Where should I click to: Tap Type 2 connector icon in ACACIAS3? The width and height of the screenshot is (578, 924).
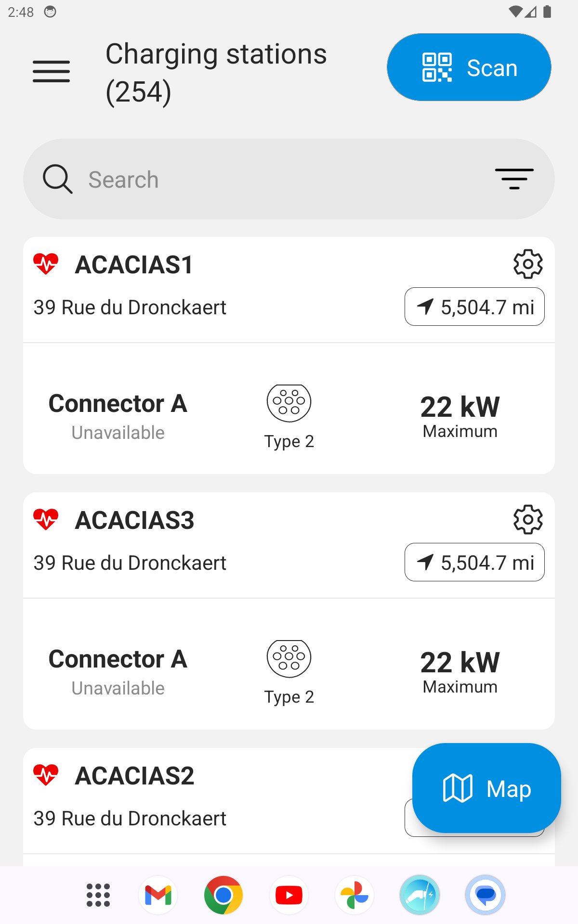pyautogui.click(x=289, y=659)
